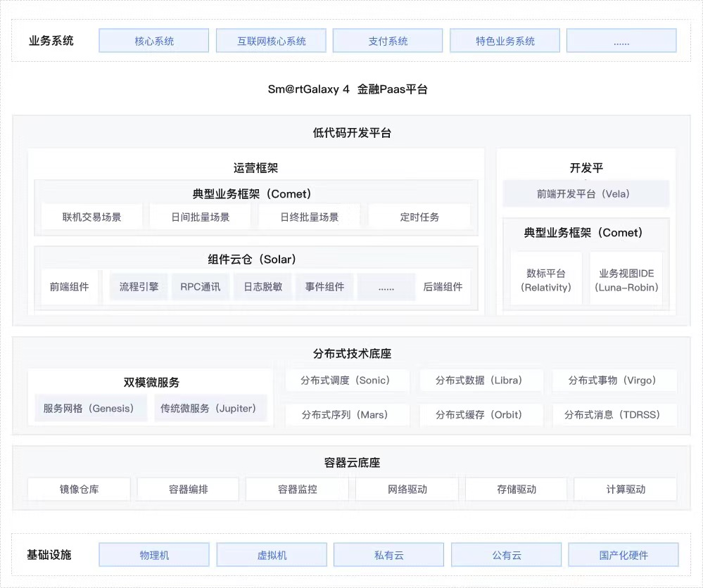Open the 前端开发平台 (Vela) panel
The width and height of the screenshot is (703, 588).
(x=585, y=193)
